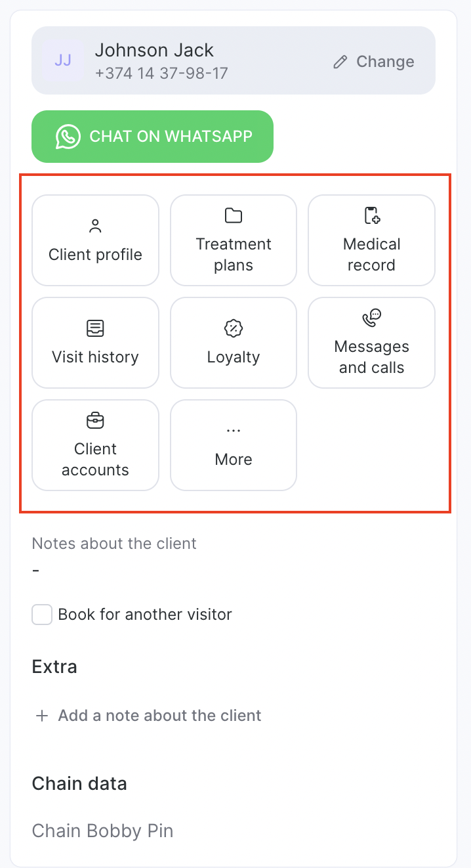
Task: Enable Book for another visitor checkbox
Action: (x=42, y=615)
